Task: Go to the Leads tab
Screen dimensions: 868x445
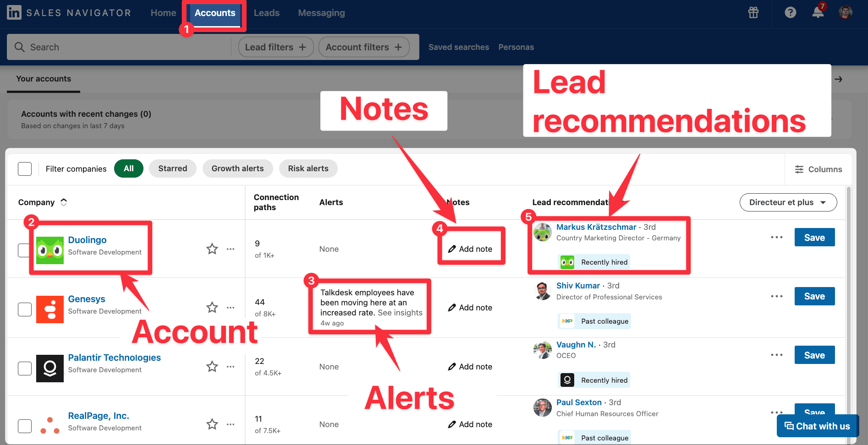Action: coord(267,13)
